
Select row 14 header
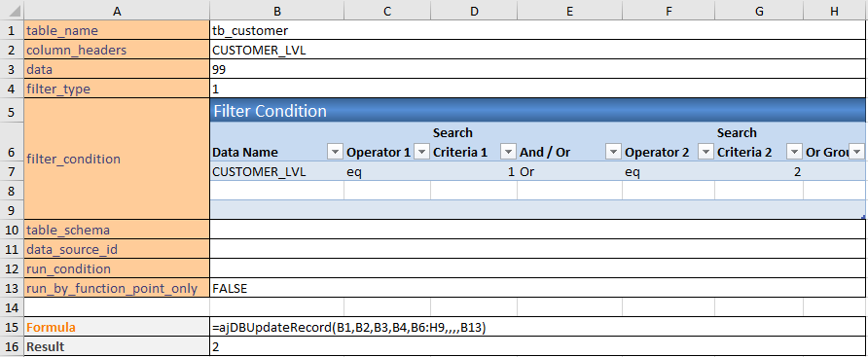pyautogui.click(x=12, y=307)
